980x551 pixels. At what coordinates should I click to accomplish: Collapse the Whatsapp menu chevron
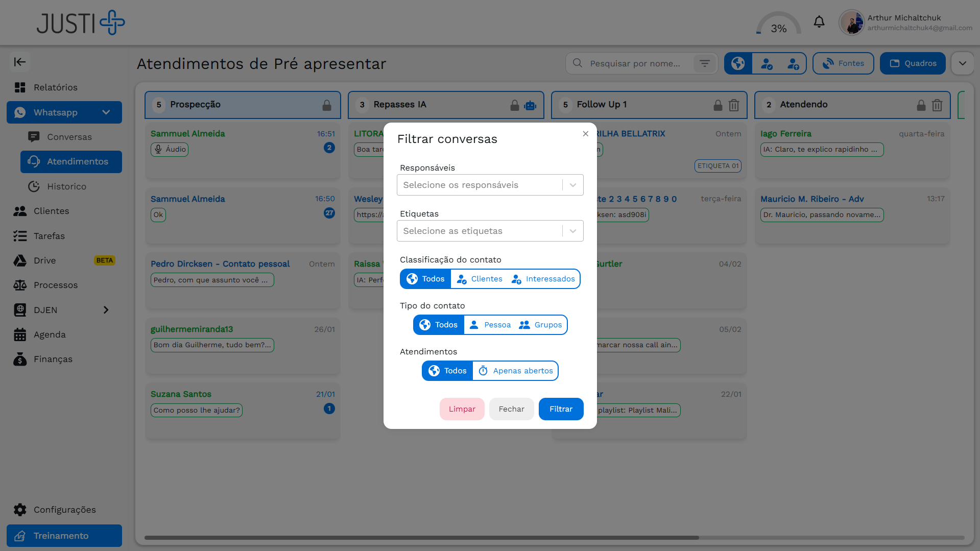tap(106, 112)
